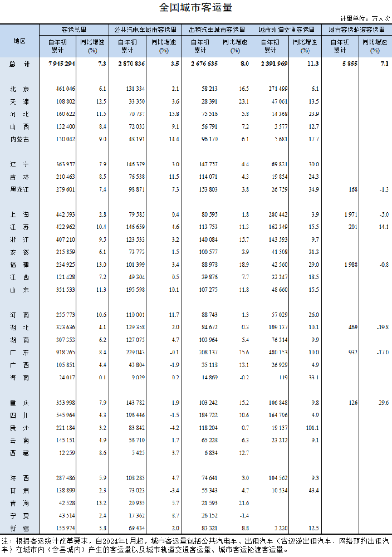Click the 山东 row label

click(19, 290)
